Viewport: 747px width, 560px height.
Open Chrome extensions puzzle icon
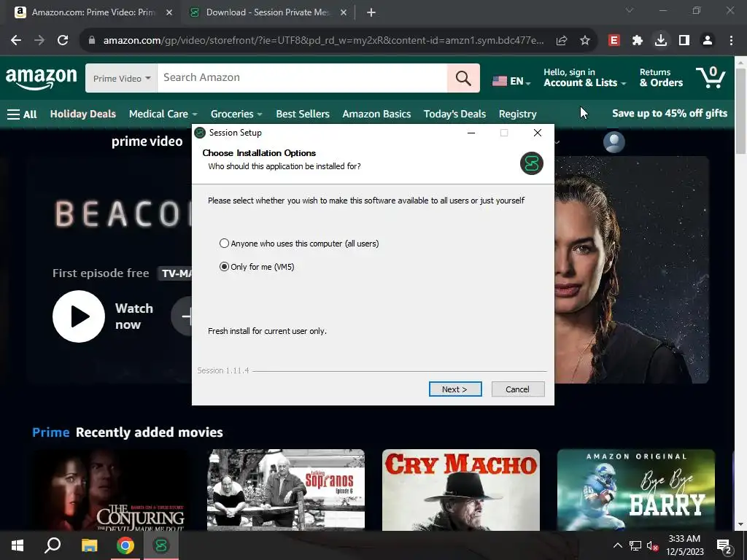tap(638, 41)
